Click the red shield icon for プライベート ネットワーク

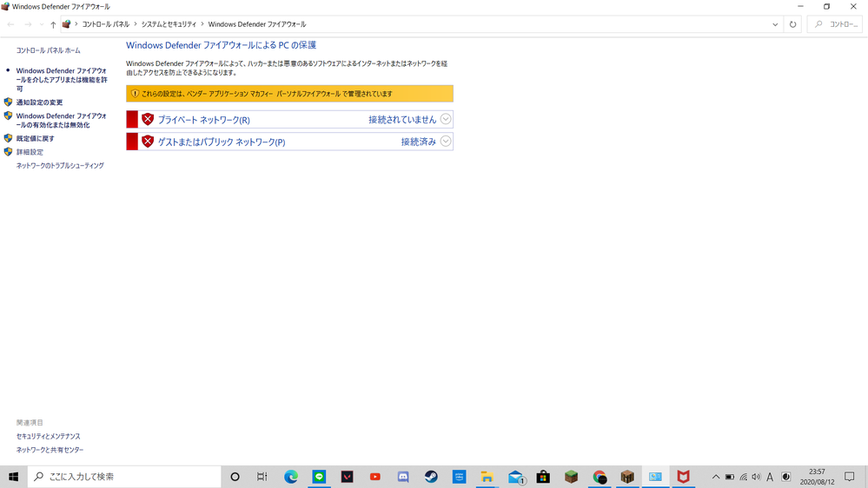click(148, 120)
